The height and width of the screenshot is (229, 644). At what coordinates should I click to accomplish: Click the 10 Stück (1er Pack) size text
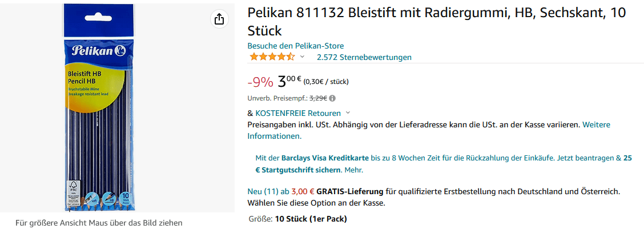[x=311, y=219]
